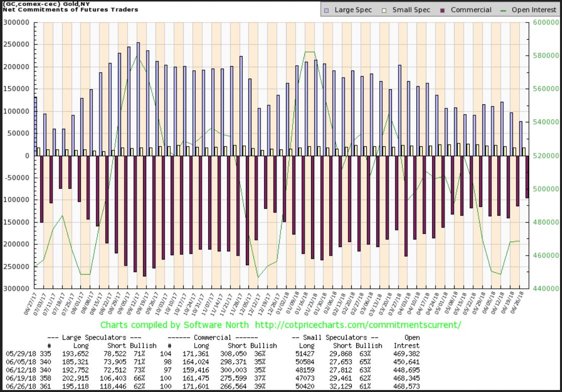The image size is (562, 392).
Task: Click Commercial short value 308,050
Action: tap(233, 354)
